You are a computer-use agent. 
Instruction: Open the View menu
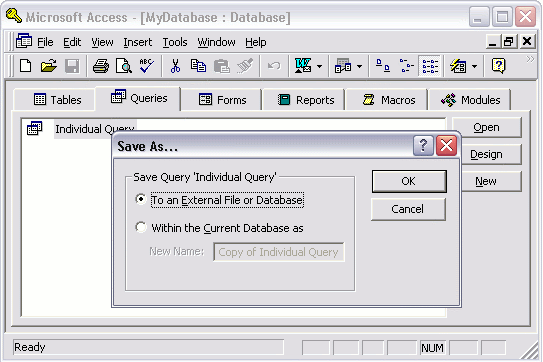click(102, 42)
